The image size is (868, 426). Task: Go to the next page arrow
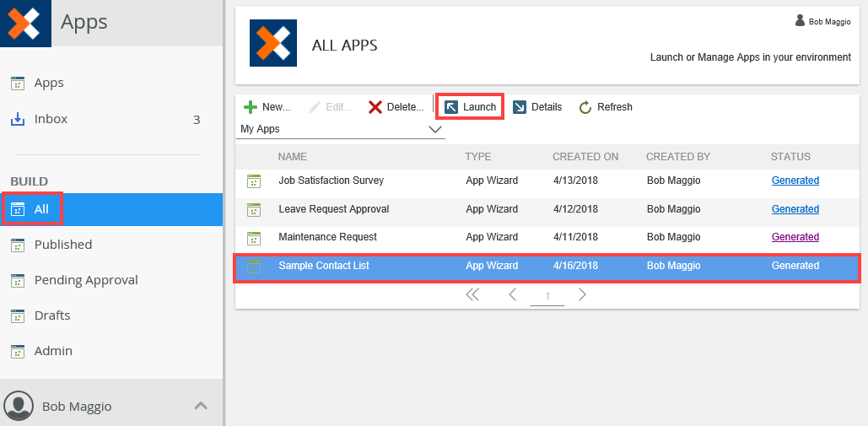point(582,294)
